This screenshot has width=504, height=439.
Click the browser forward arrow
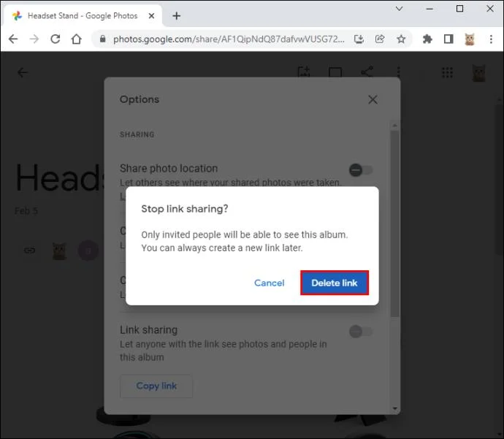pos(34,39)
